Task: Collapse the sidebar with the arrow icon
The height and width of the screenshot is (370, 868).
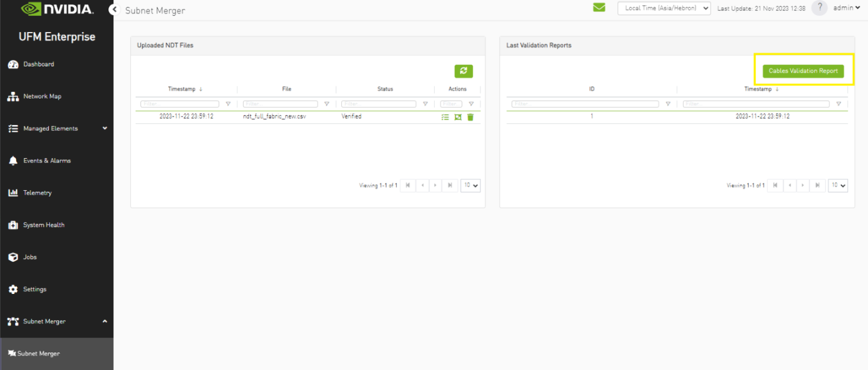Action: [x=113, y=10]
